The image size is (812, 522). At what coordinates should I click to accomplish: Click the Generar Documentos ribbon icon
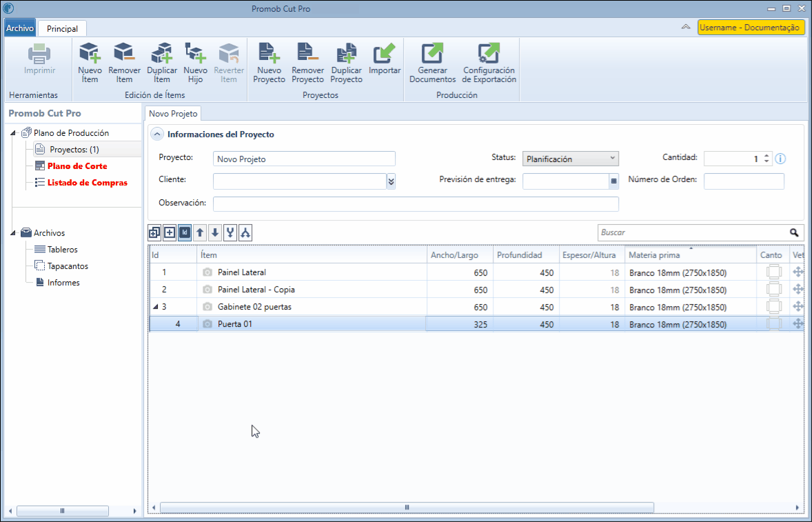click(x=432, y=53)
